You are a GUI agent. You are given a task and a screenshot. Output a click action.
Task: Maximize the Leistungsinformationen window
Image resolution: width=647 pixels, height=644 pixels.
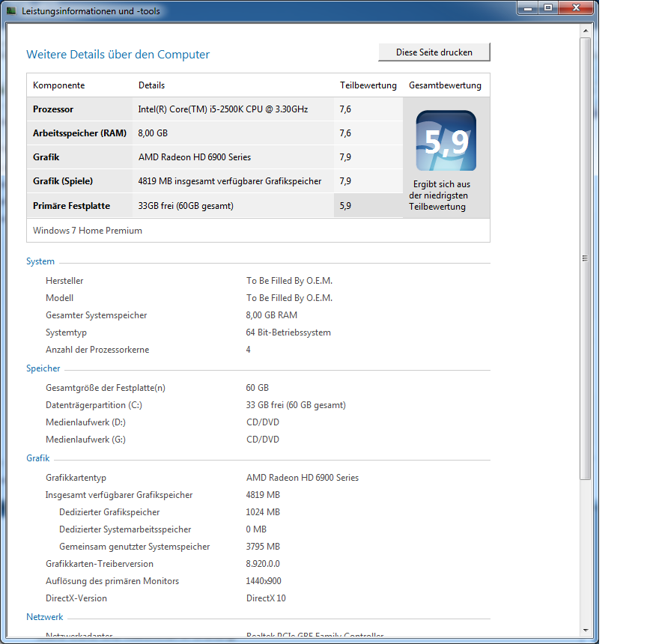point(548,7)
